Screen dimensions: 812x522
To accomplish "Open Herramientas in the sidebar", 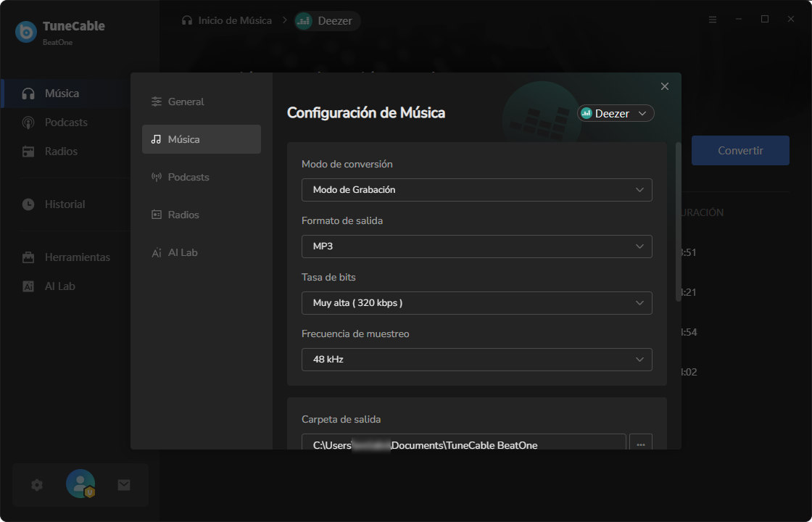I will tap(77, 257).
